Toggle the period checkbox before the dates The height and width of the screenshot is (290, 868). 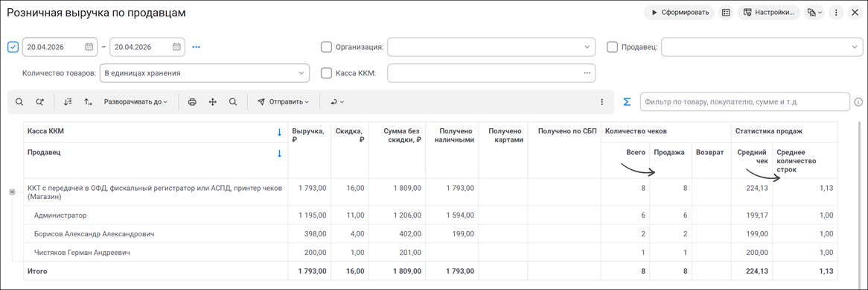pyautogui.click(x=13, y=47)
